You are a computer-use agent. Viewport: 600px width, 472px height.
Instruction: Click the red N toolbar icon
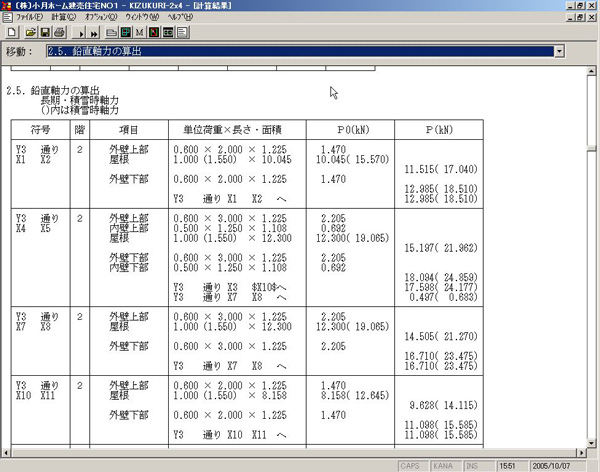154,33
